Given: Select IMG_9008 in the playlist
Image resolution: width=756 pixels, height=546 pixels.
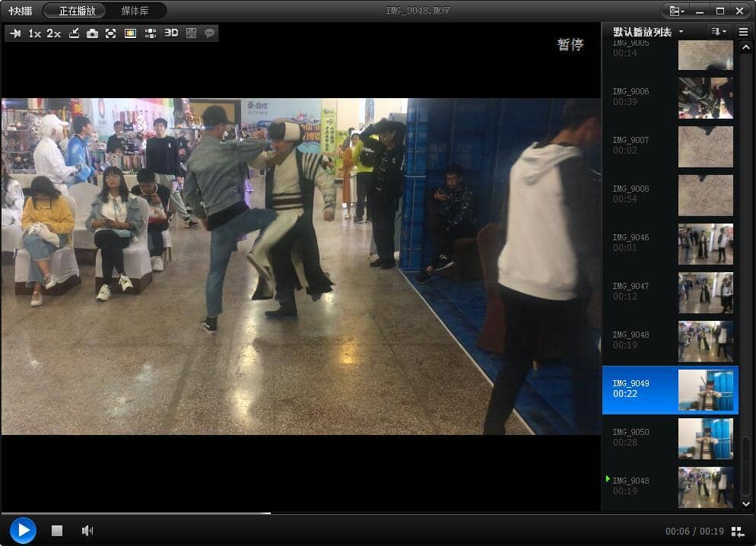Looking at the screenshot, I should point(670,194).
